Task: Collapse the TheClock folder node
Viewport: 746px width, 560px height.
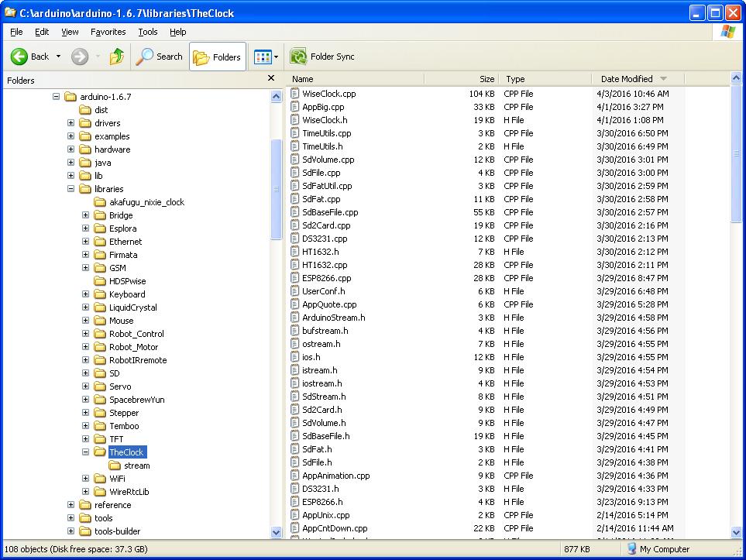Action: (86, 452)
